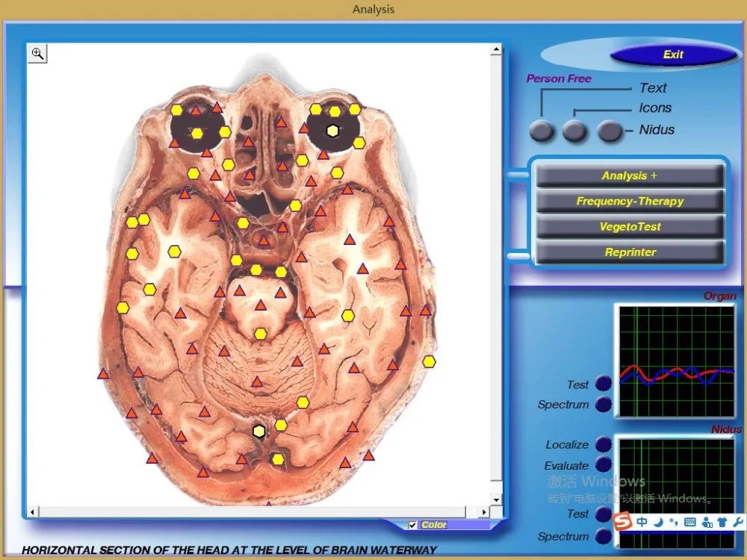Click the vertical scrollbar down arrow
Screen dimensions: 747x560
(x=496, y=499)
